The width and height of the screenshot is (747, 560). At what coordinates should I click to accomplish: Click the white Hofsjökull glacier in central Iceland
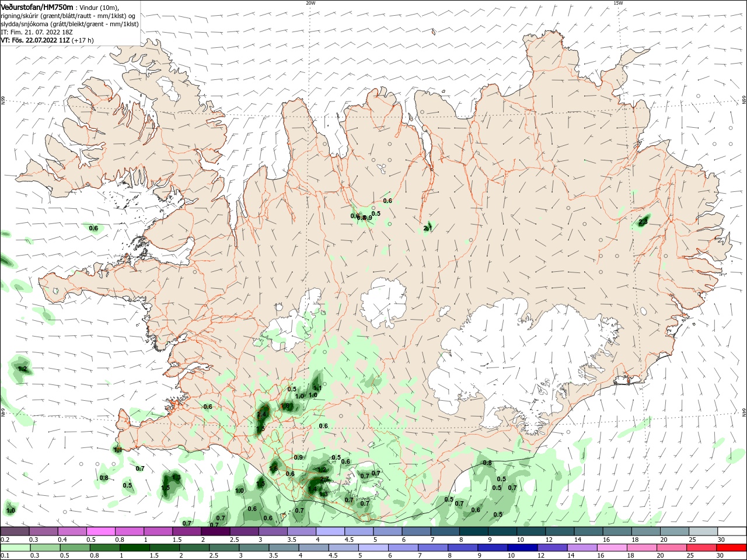tap(383, 303)
